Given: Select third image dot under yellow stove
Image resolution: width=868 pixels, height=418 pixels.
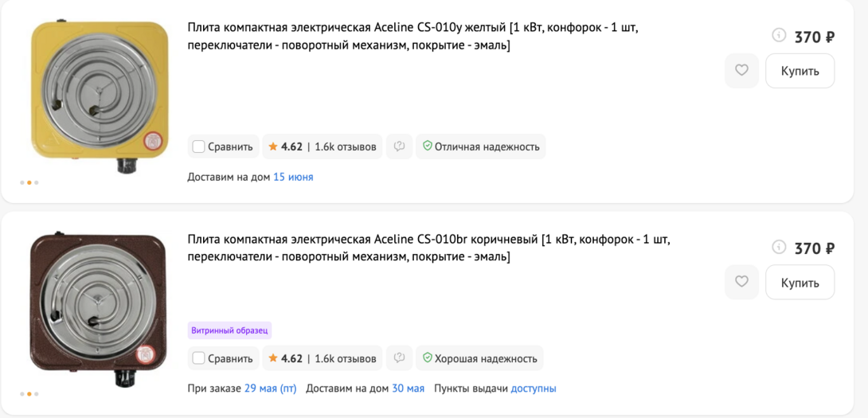Looking at the screenshot, I should point(37,182).
